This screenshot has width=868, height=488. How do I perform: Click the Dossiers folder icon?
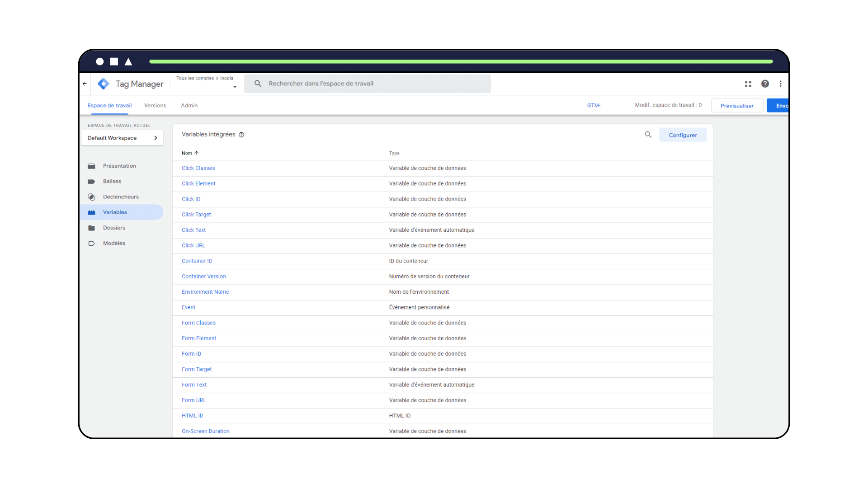(x=91, y=228)
